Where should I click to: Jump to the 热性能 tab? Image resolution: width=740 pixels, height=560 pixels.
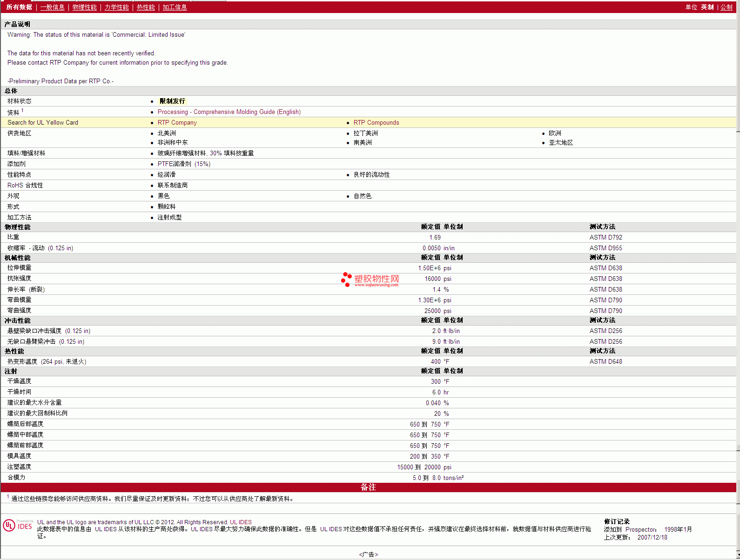pyautogui.click(x=146, y=7)
